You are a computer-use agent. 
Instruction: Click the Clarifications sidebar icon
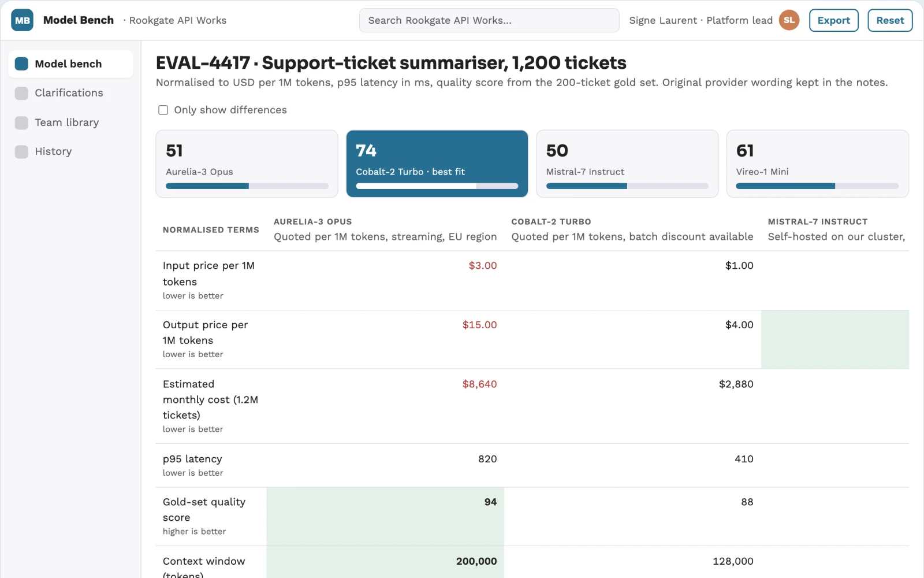point(21,93)
